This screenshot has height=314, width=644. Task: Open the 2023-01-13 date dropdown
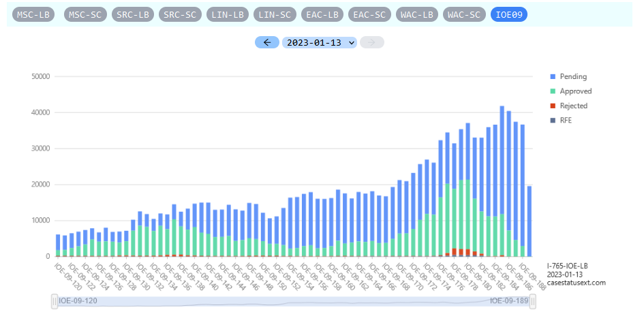click(x=321, y=42)
